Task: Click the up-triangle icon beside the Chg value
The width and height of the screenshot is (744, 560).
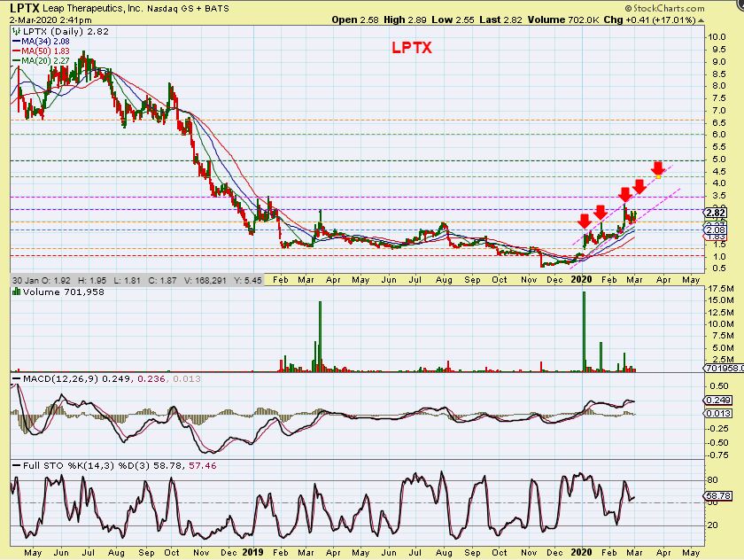Action: coord(701,20)
